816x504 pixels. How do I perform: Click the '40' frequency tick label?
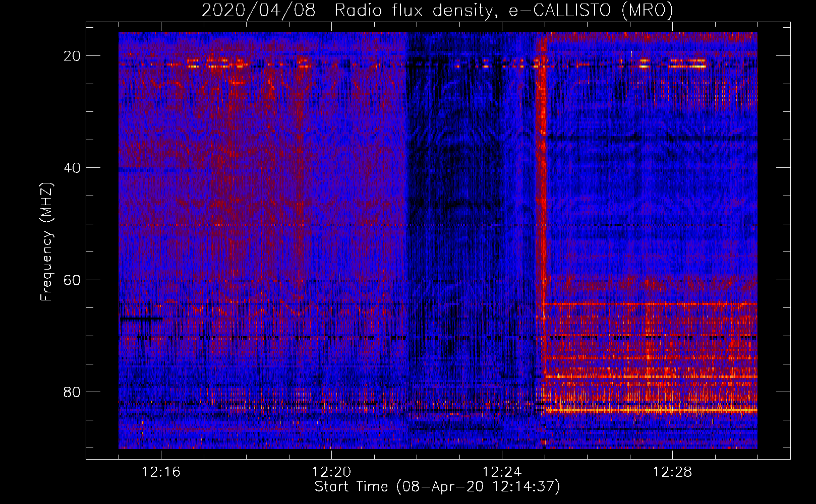point(72,168)
